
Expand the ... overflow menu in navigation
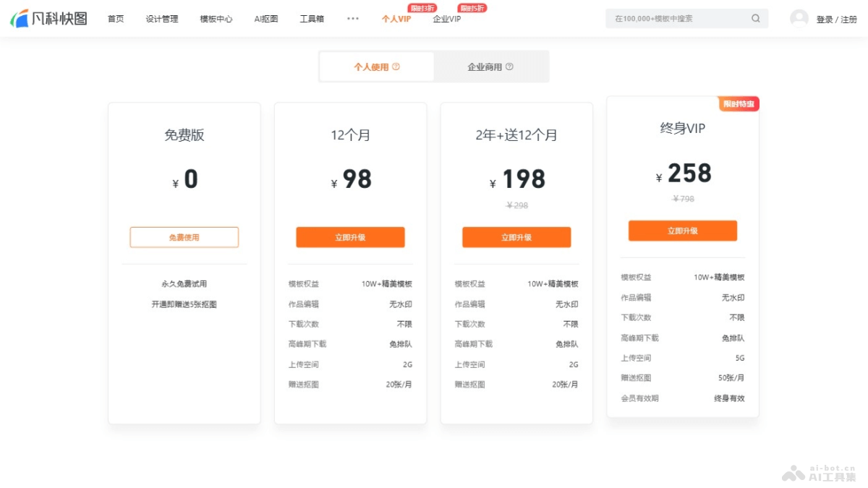click(x=352, y=20)
